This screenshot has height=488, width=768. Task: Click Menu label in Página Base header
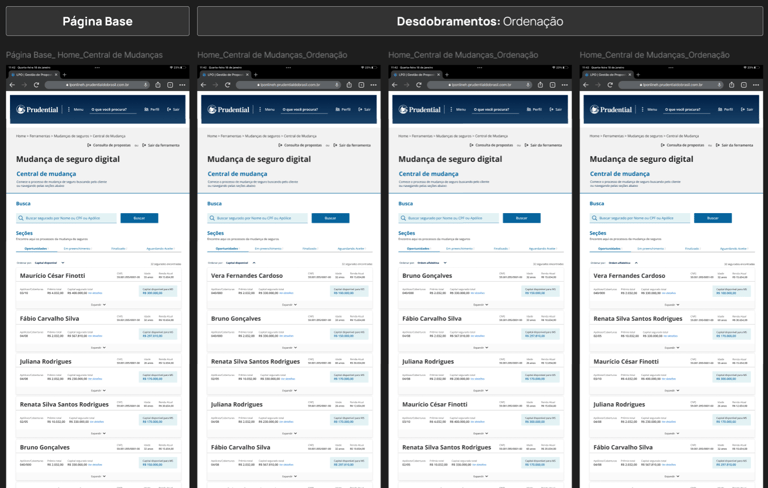78,110
